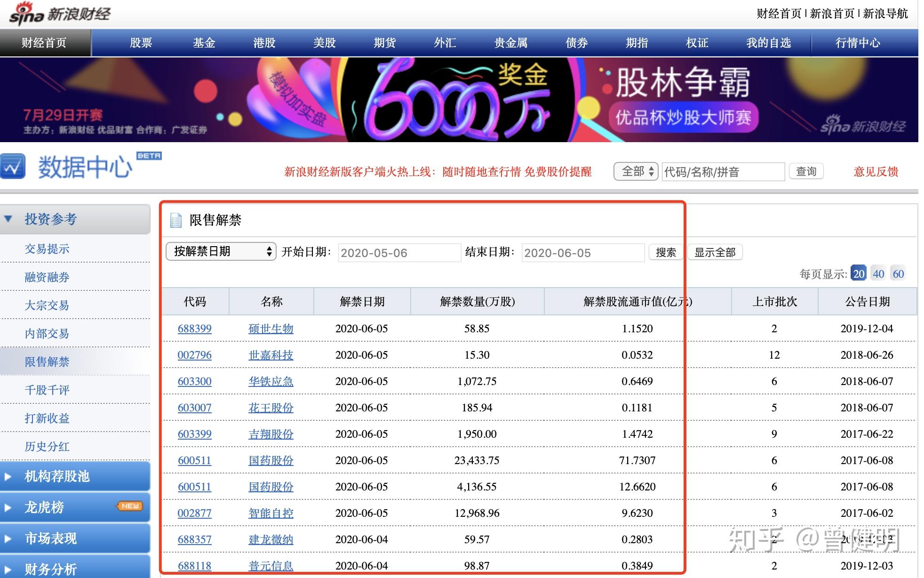Open the 股票 nav menu item
This screenshot has height=578, width=924.
(x=141, y=43)
